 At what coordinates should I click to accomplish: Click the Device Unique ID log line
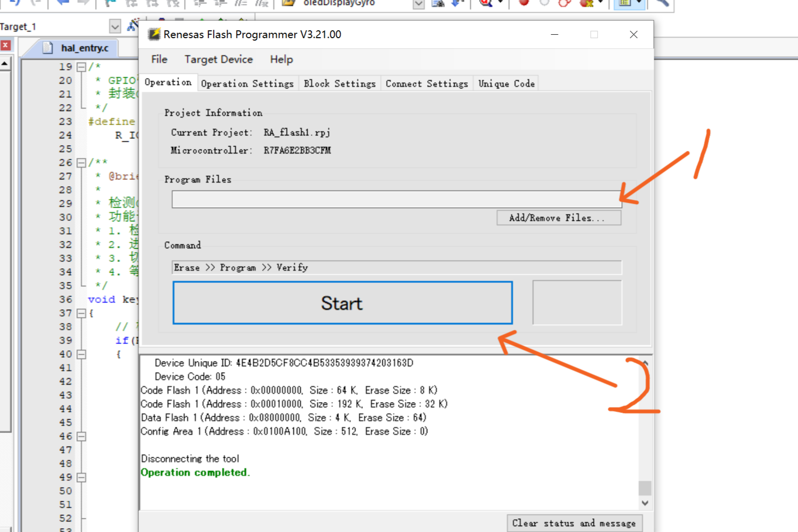coord(284,363)
